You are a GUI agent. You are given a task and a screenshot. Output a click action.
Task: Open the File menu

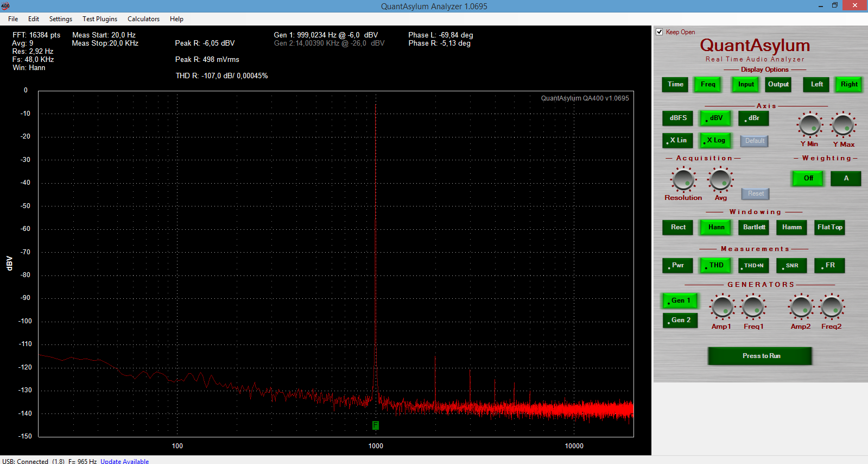(13, 19)
